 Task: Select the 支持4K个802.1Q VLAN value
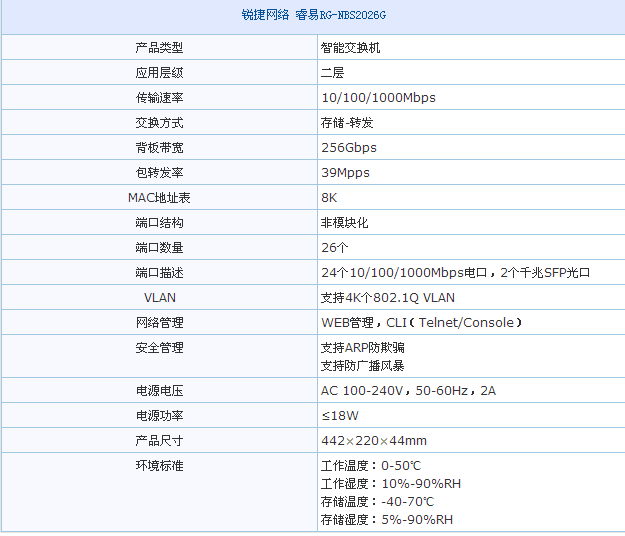(x=388, y=298)
